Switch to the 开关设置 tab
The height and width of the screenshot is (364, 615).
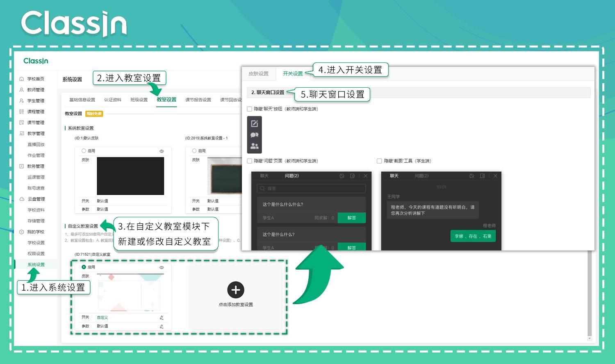coord(293,74)
